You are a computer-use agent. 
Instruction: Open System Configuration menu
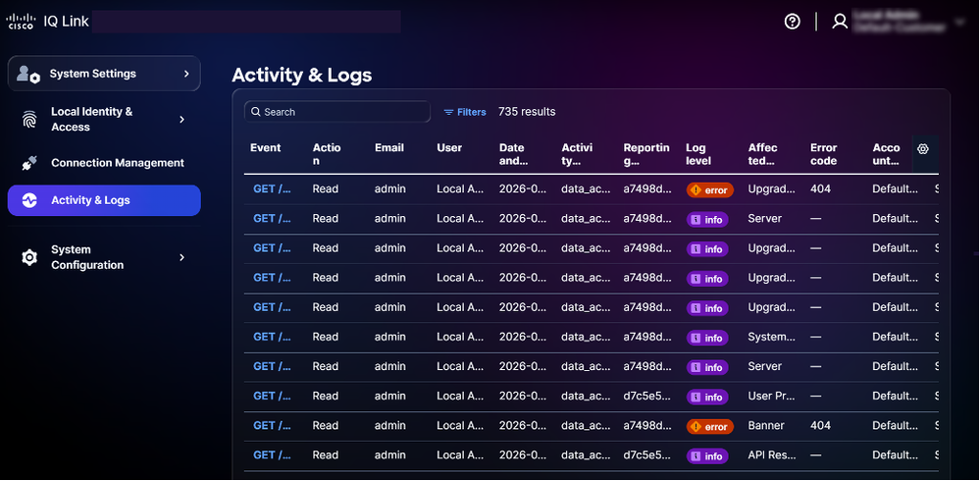(x=104, y=258)
